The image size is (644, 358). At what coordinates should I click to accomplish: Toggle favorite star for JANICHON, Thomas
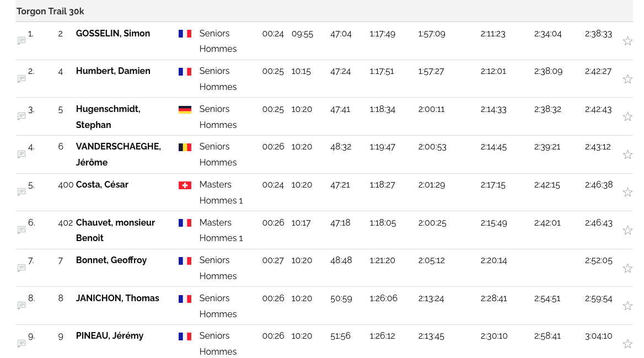[x=627, y=306]
